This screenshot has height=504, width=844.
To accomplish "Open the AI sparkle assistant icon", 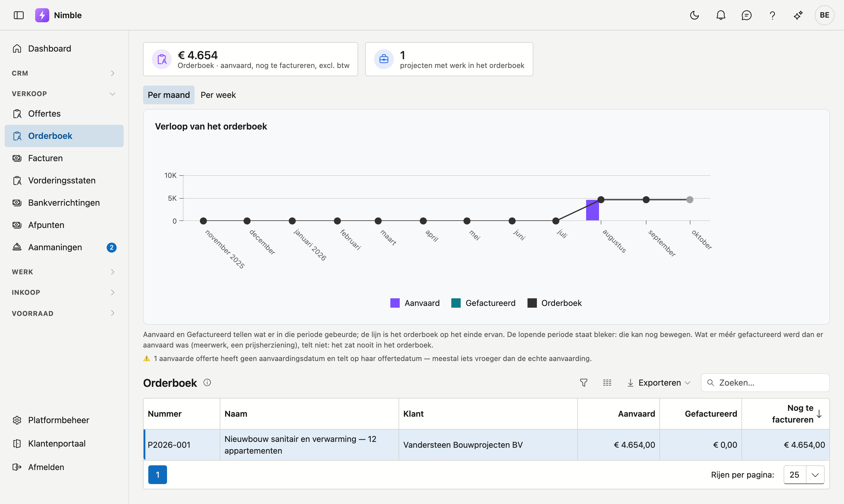I will tap(798, 15).
